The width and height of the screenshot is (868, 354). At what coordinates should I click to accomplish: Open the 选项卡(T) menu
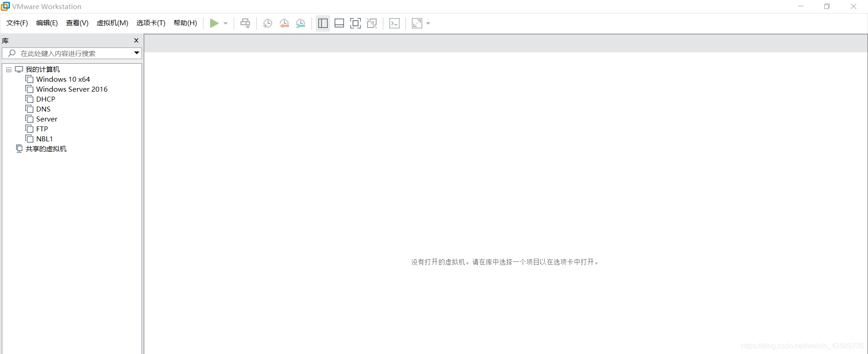tap(151, 23)
